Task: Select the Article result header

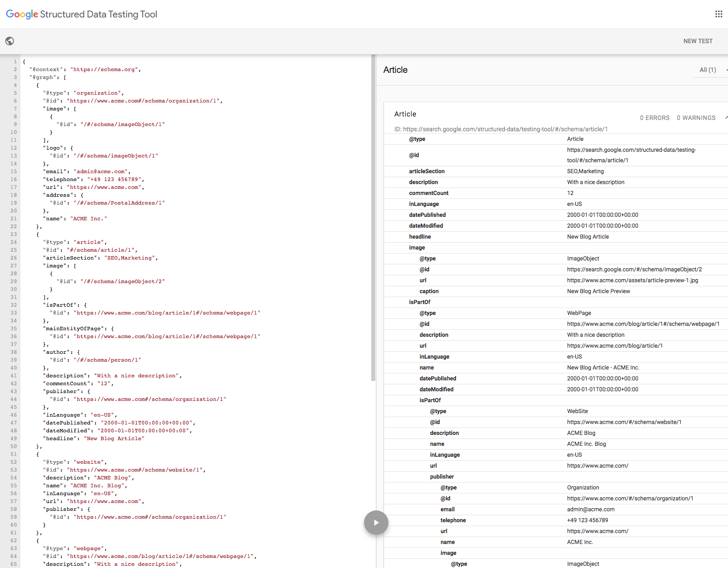Action: click(405, 114)
